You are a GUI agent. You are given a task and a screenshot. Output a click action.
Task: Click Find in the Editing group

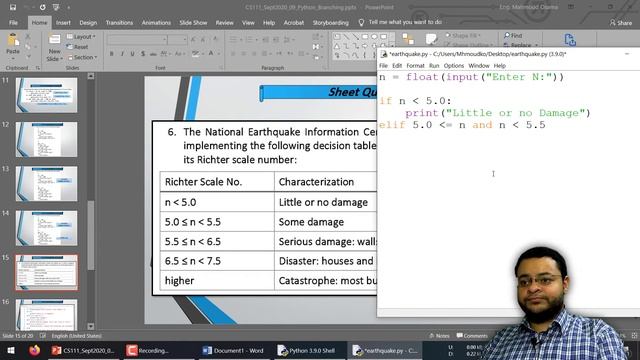point(513,36)
